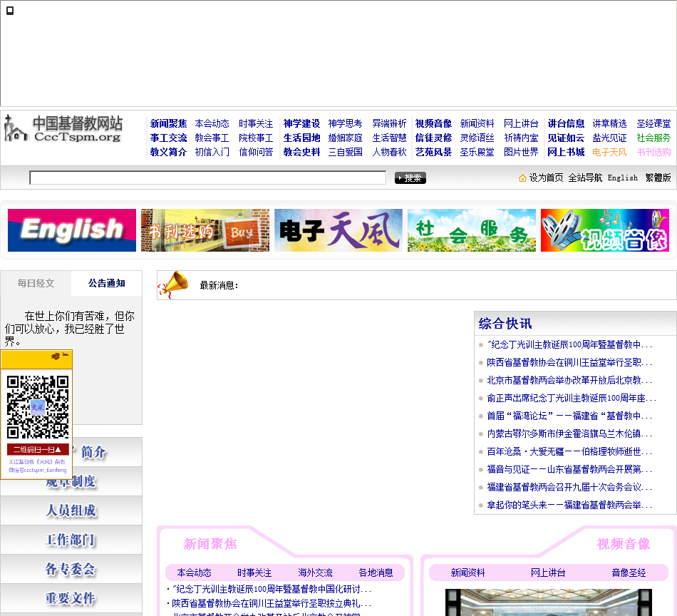
Task: Click 讲台信息 navigation link
Action: 566,123
